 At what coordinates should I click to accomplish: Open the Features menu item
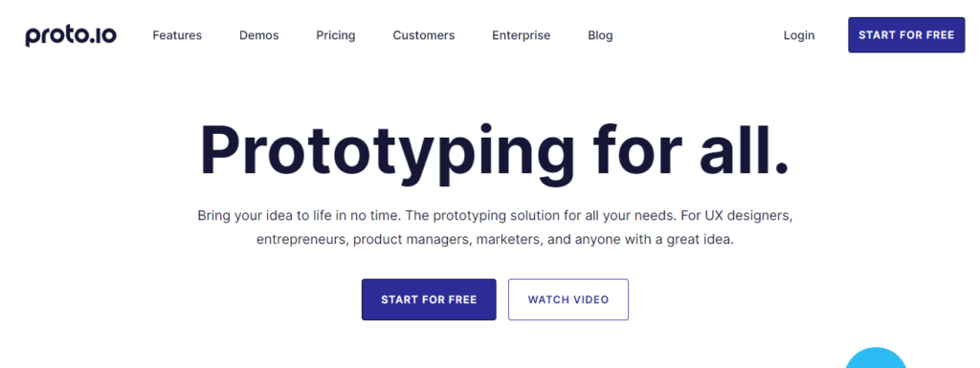177,35
